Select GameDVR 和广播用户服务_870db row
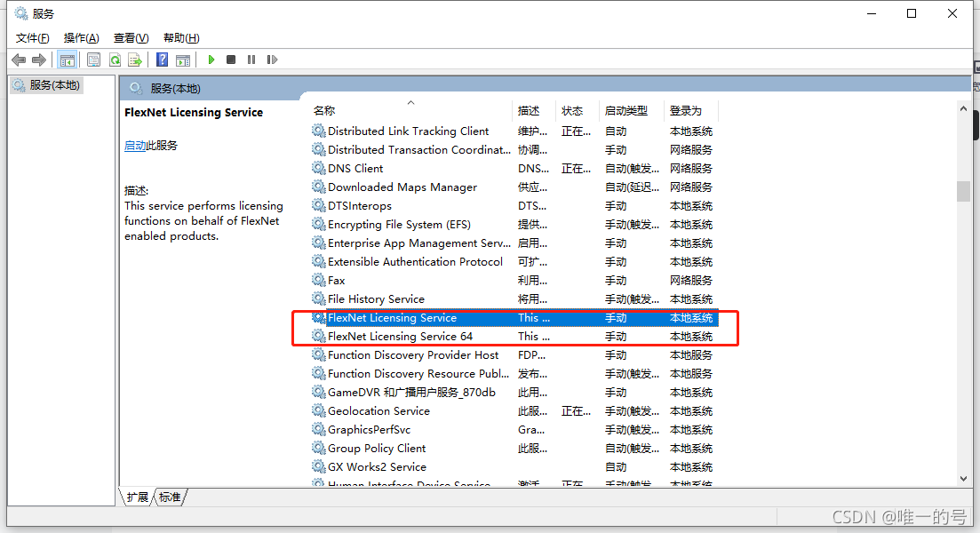Viewport: 980px width, 533px height. [514, 393]
